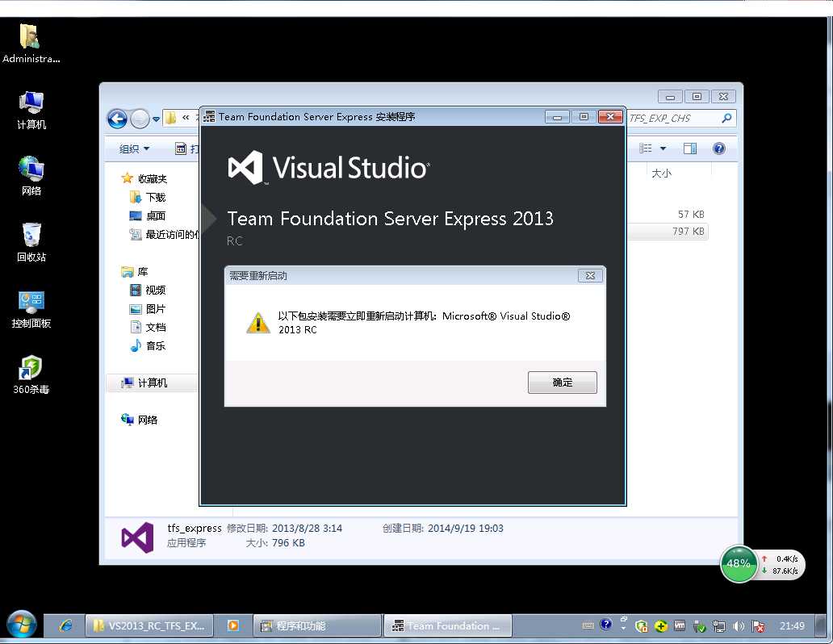Select 图片 library
This screenshot has height=644, width=833.
(149, 309)
